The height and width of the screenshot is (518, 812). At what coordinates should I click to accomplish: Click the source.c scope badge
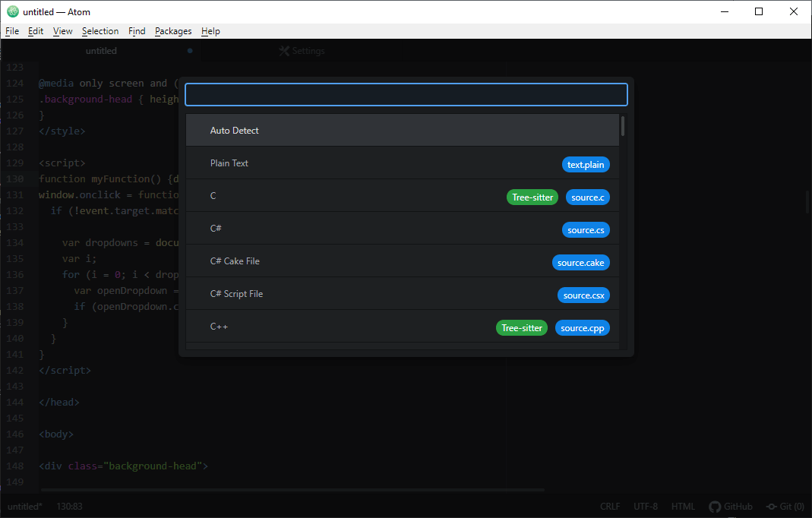tap(588, 197)
